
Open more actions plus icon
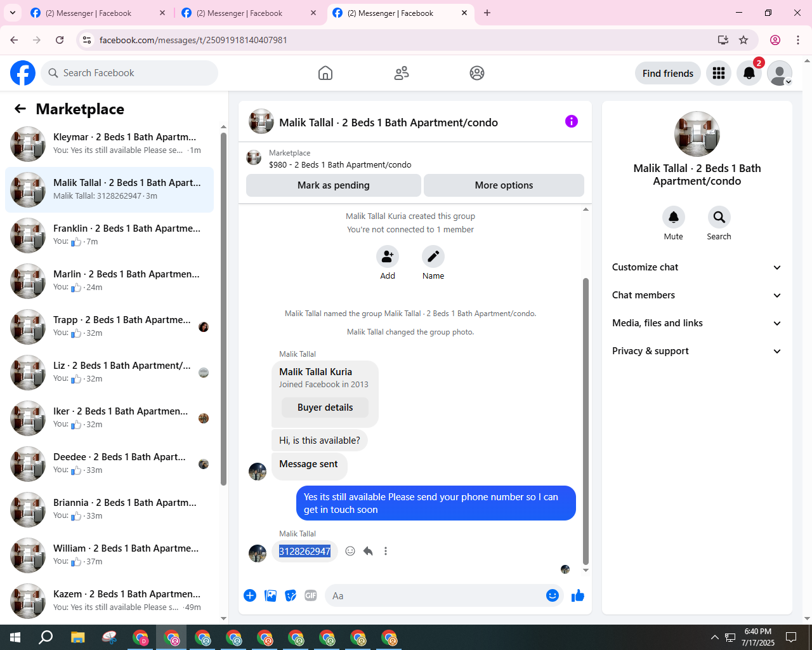[250, 595]
